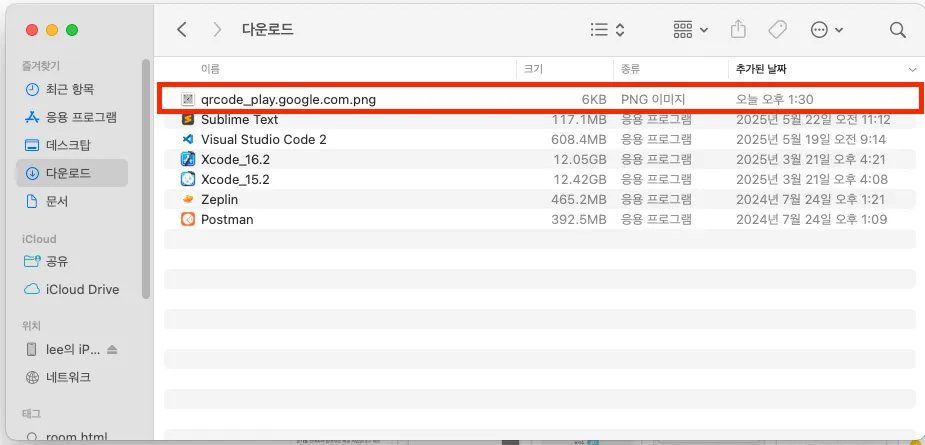
Task: Open the list view switcher
Action: click(607, 30)
